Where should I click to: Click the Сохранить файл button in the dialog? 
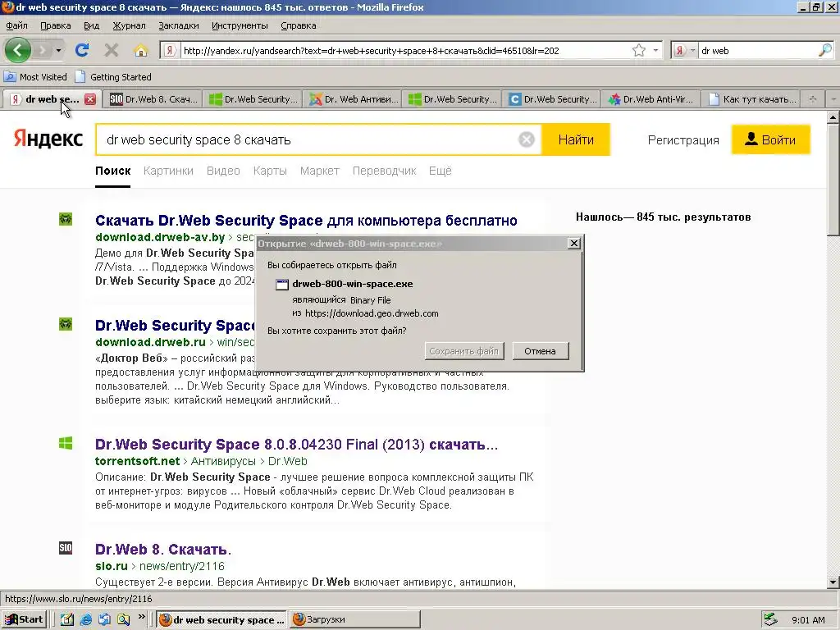[464, 351]
